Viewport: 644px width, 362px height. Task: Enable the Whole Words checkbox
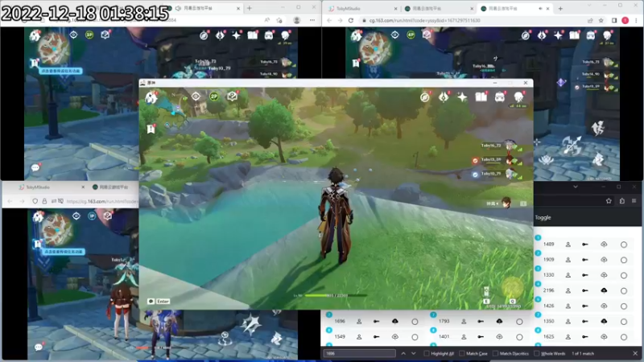coord(536,353)
